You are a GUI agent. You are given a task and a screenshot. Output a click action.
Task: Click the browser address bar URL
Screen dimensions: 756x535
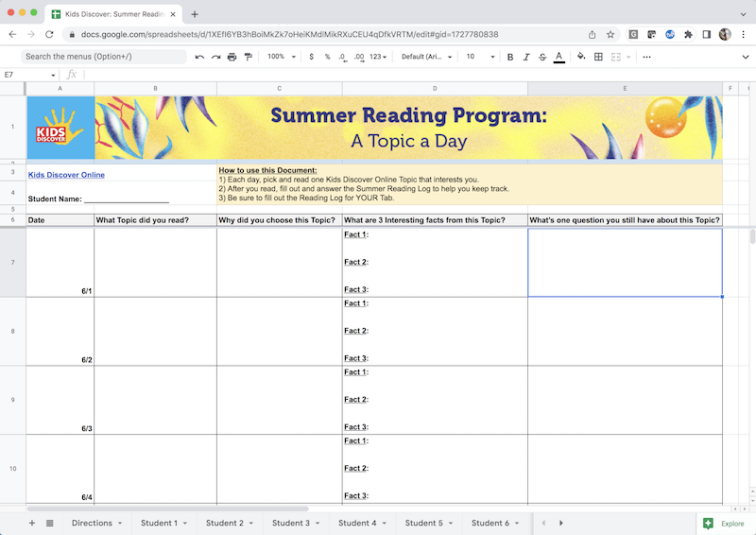tap(289, 34)
